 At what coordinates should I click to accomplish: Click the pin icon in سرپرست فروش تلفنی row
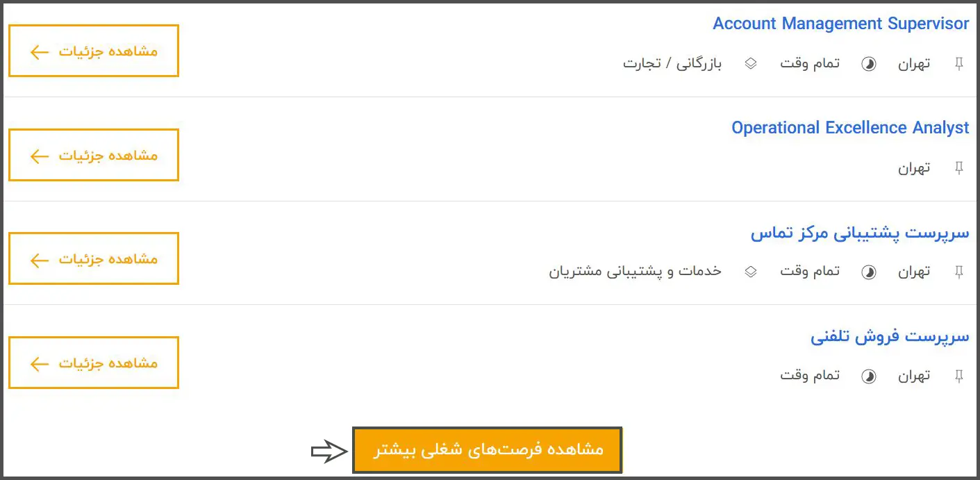[959, 376]
